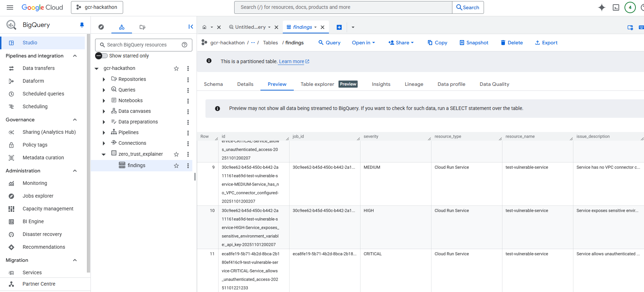Pin BigQuery product in sidebar

click(82, 25)
